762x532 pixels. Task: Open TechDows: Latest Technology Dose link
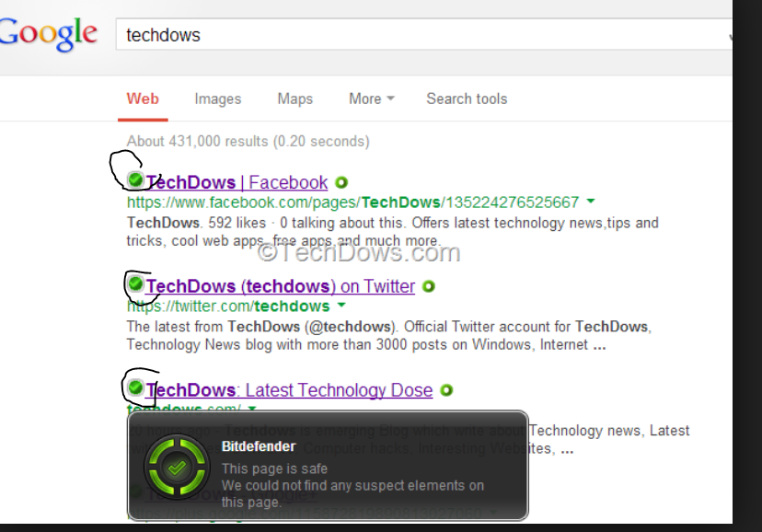[x=289, y=390]
